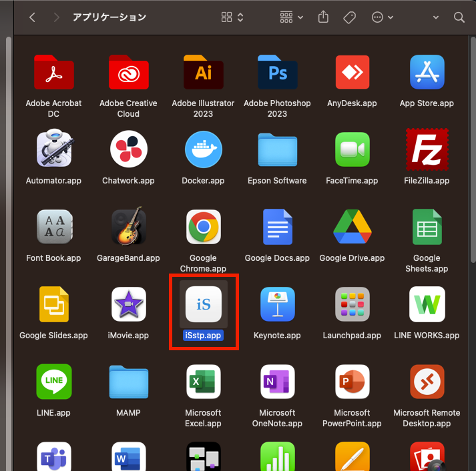Viewport: 476px width, 471px height.
Task: Select the Numbers chart icon in bottom row
Action: coord(278,456)
